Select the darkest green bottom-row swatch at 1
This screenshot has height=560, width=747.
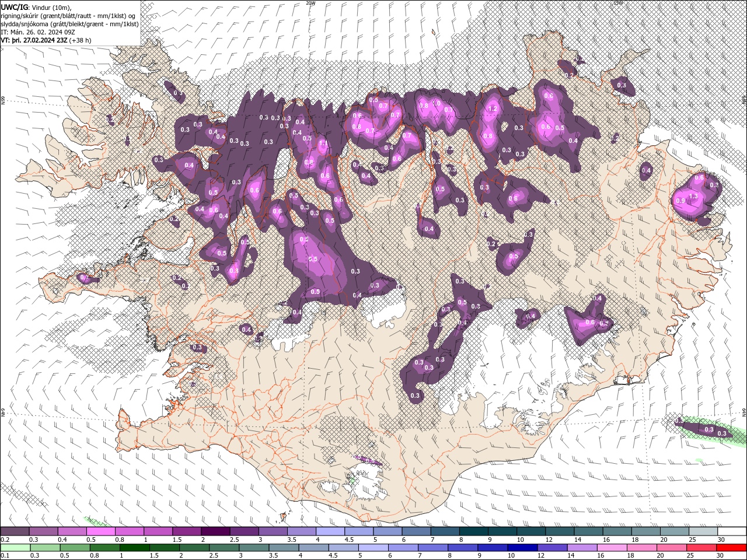coord(134,548)
